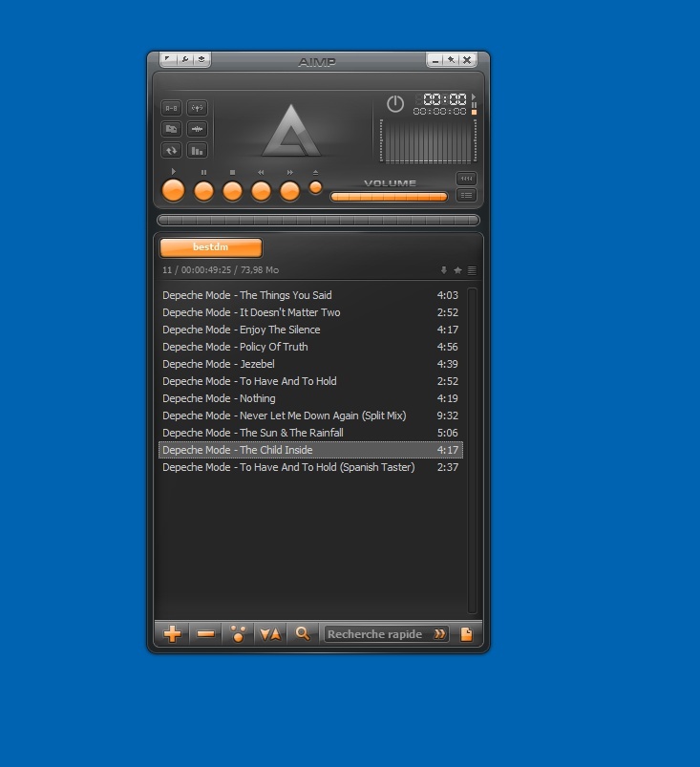Image resolution: width=700 pixels, height=767 pixels.
Task: Select track It Doesn't Matter Two
Action: (x=310, y=312)
